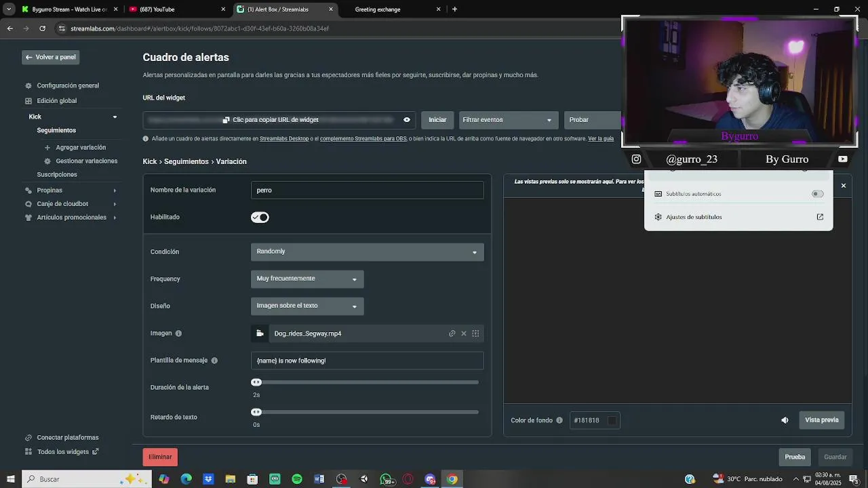Open Word from the taskbar
868x488 pixels.
click(319, 479)
